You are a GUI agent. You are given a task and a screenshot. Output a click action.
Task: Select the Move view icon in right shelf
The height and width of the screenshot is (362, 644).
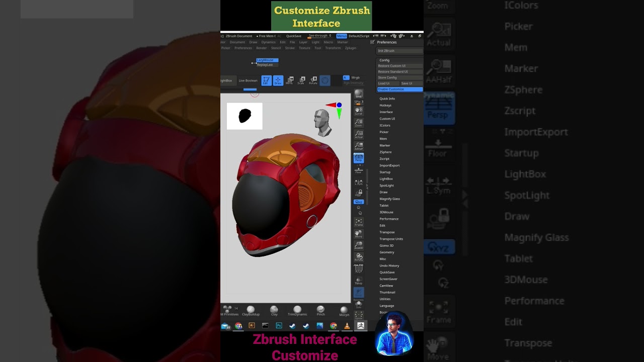coord(359,233)
